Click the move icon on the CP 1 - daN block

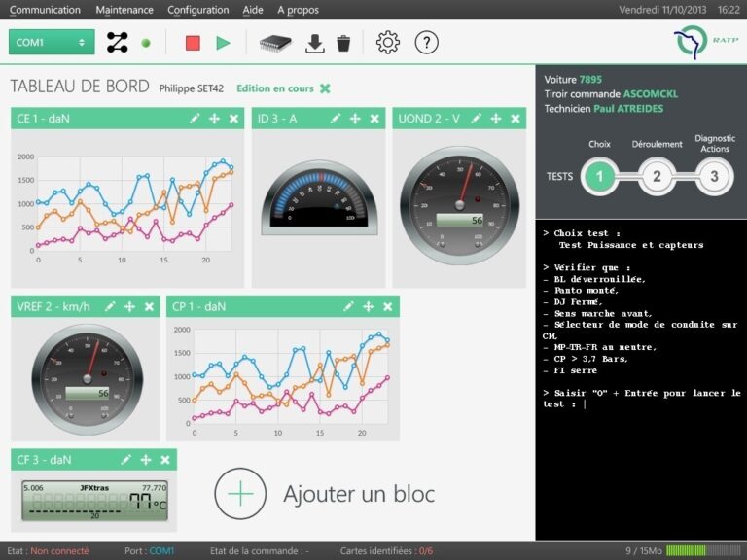[369, 306]
